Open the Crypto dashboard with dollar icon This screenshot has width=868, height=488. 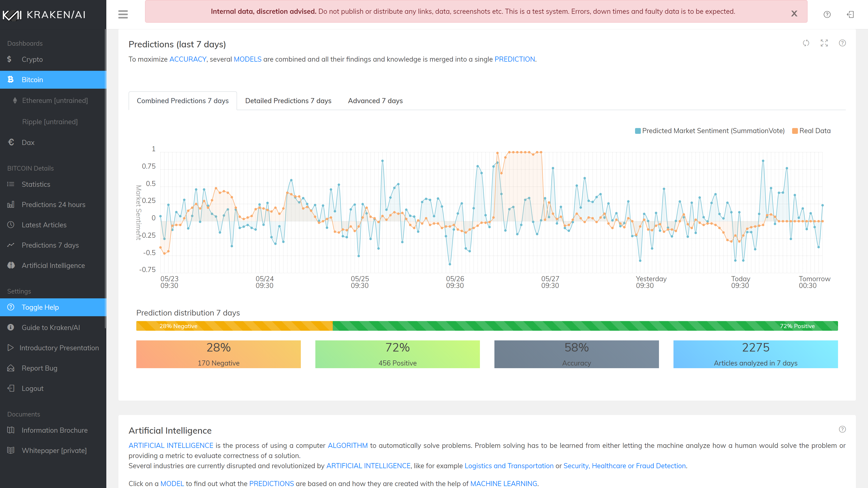point(32,59)
